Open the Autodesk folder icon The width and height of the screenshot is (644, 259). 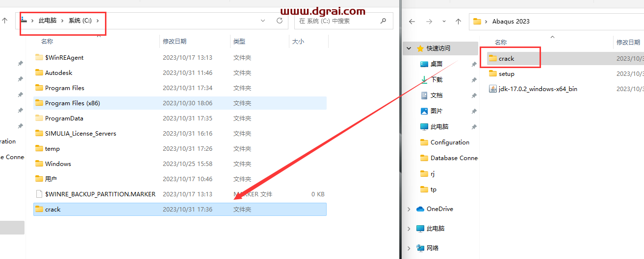[39, 72]
